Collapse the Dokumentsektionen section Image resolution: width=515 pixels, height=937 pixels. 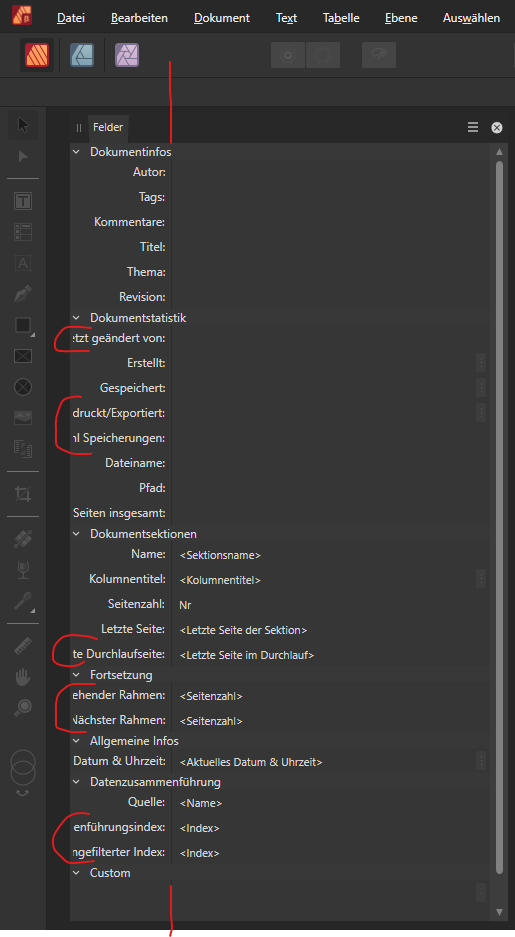coord(76,534)
